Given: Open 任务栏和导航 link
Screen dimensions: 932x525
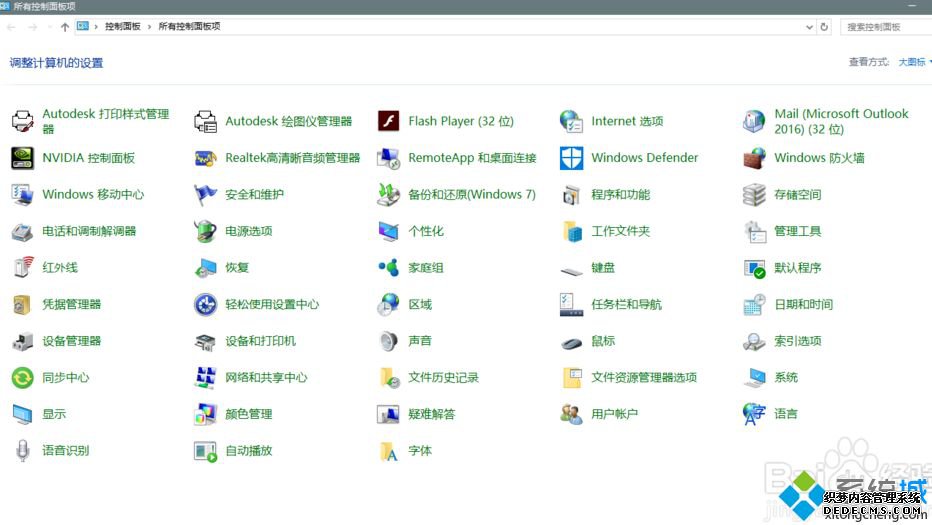Looking at the screenshot, I should [x=626, y=304].
